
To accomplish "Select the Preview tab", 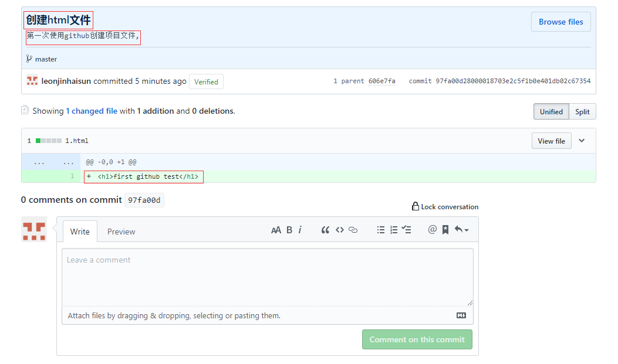I will (x=121, y=232).
